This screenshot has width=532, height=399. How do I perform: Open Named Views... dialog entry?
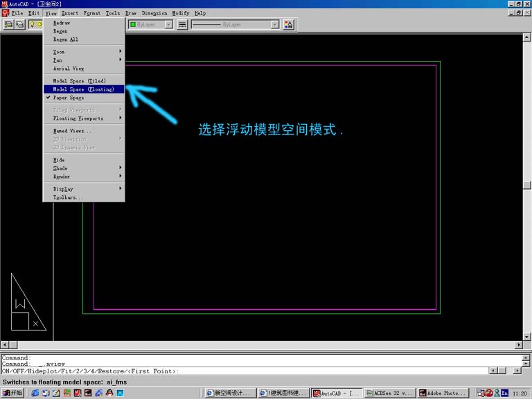[x=84, y=131]
